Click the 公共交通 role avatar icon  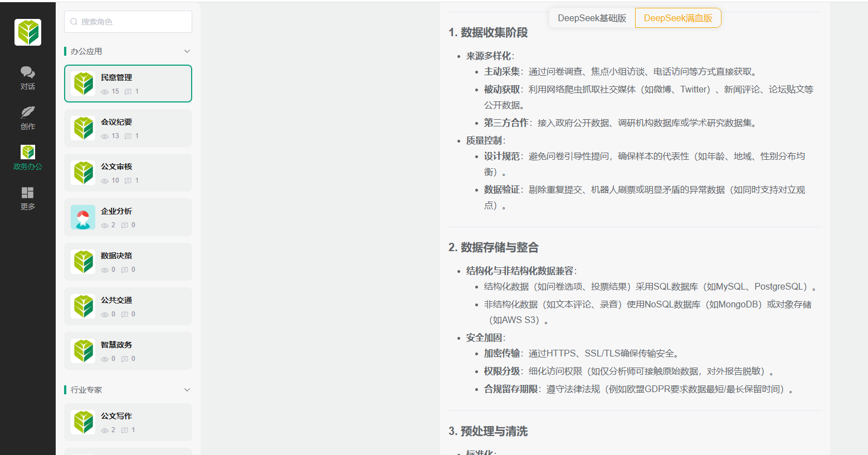pos(83,306)
